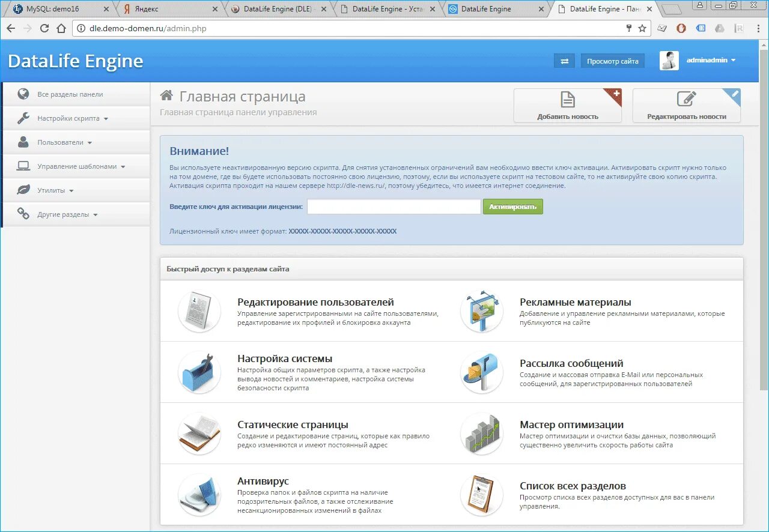This screenshot has height=532, width=769.
Task: Open the Рассылка сообщений link
Action: [571, 363]
